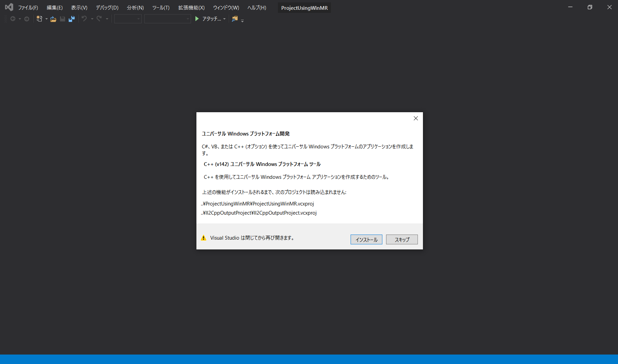Select the New Project toolbar icon
This screenshot has height=364, width=618.
click(x=40, y=19)
